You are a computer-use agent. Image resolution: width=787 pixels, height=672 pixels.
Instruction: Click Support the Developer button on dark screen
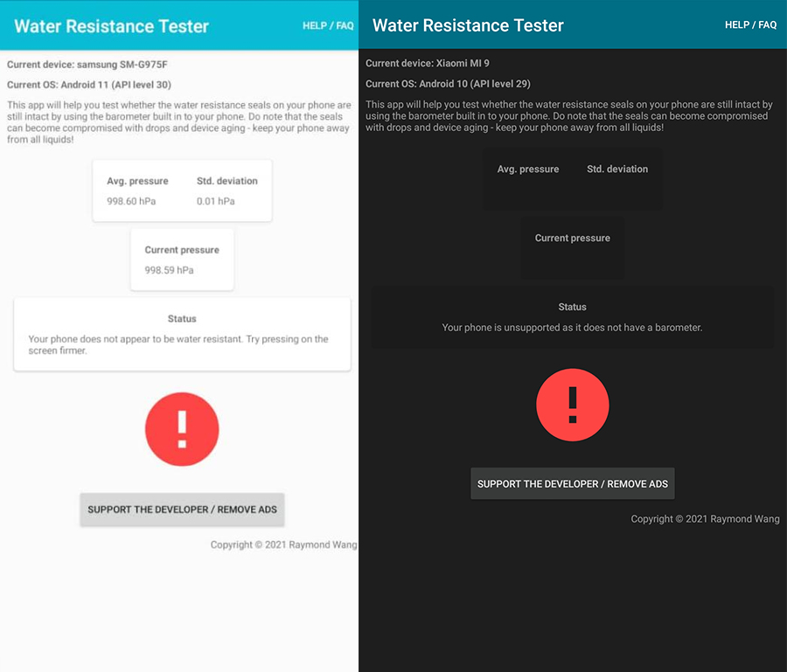[573, 483]
